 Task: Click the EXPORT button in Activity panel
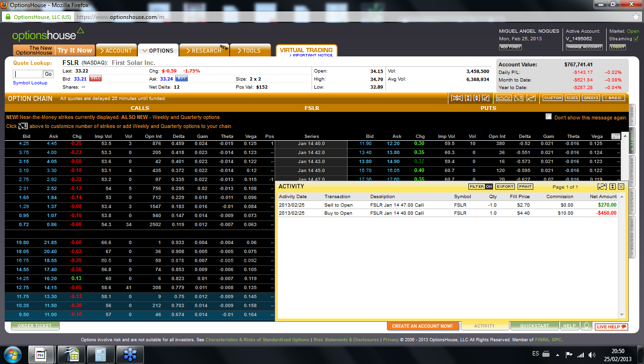point(505,187)
